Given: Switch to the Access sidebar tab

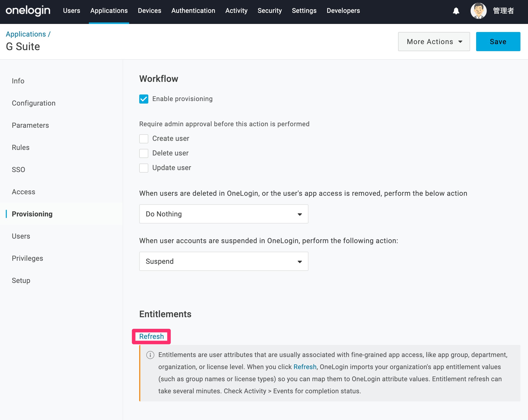Looking at the screenshot, I should click(x=23, y=192).
